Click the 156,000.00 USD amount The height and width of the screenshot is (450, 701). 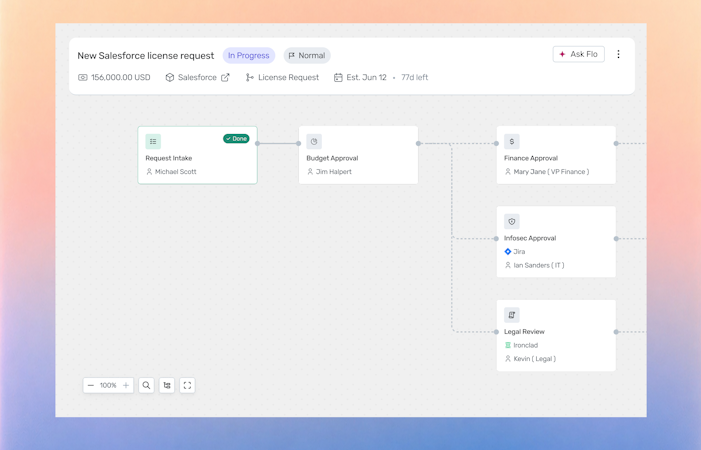121,77
